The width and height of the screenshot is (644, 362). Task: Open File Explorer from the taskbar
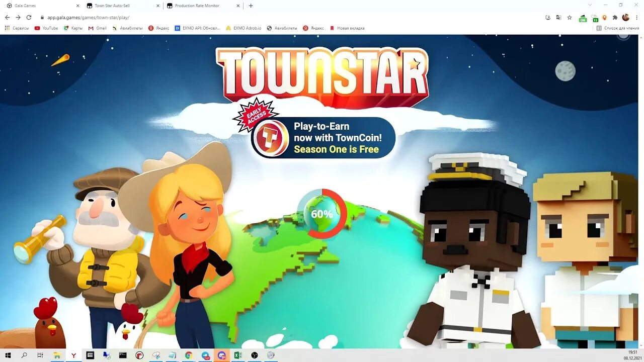[57, 355]
